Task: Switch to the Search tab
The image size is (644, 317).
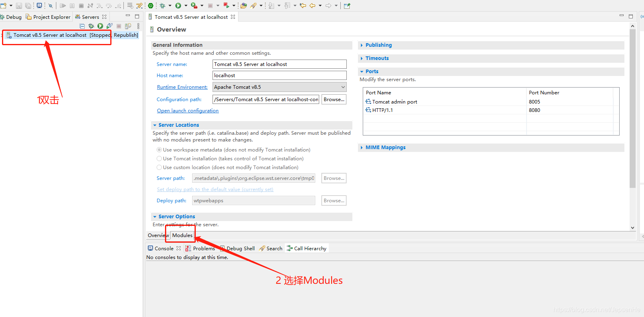Action: point(271,248)
